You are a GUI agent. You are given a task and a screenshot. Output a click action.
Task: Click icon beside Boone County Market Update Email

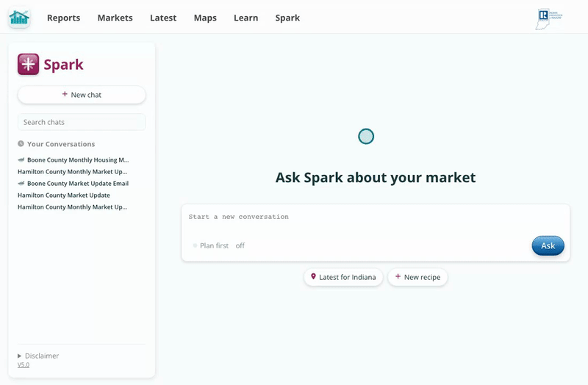click(x=21, y=183)
